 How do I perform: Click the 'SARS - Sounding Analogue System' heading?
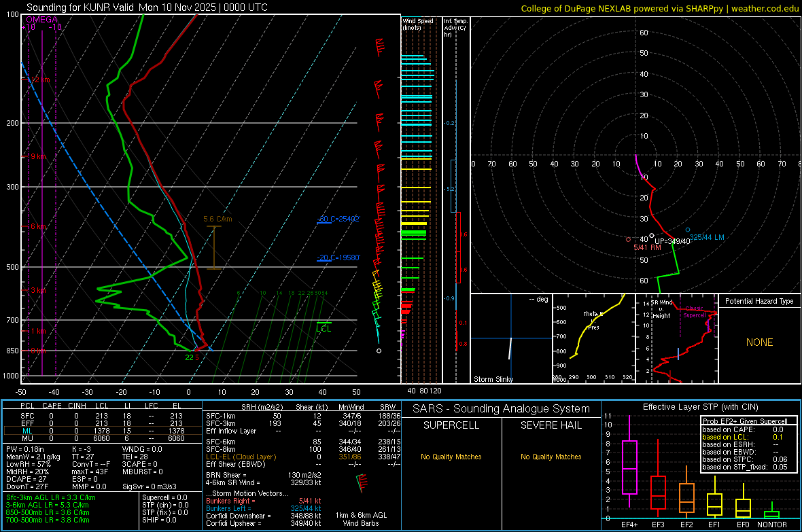point(502,409)
